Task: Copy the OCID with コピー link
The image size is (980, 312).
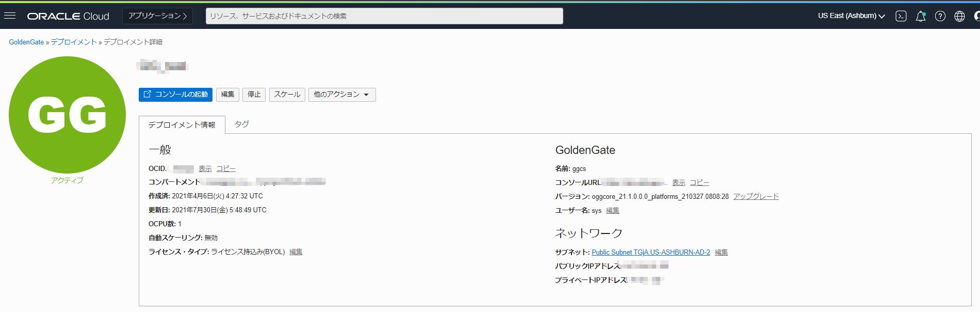Action: (226, 169)
